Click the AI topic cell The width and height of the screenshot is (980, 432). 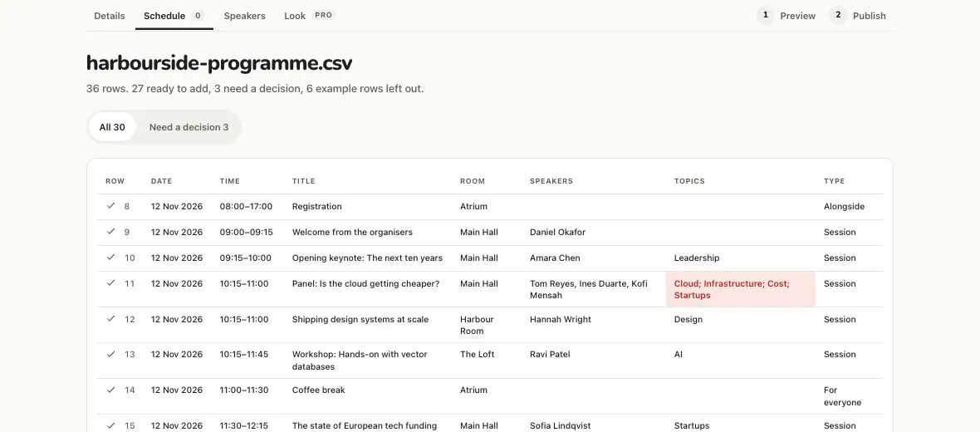point(679,354)
